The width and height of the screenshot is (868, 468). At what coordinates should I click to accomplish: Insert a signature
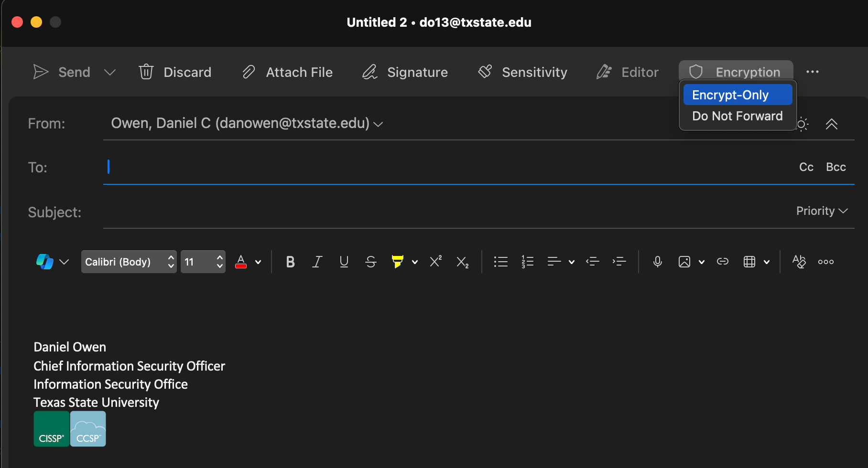pyautogui.click(x=405, y=72)
